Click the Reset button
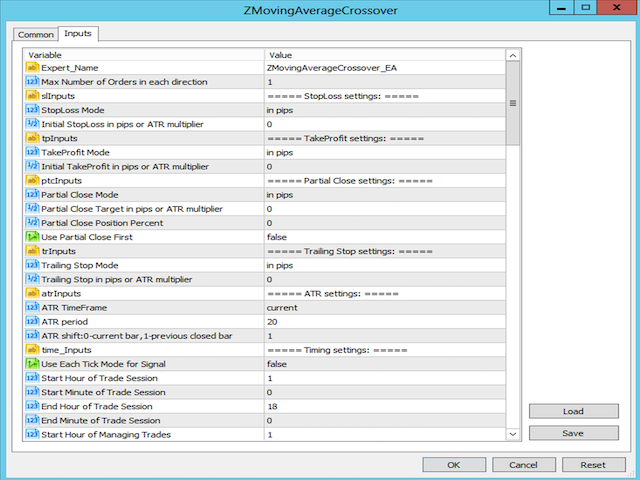The height and width of the screenshot is (480, 640). [593, 465]
